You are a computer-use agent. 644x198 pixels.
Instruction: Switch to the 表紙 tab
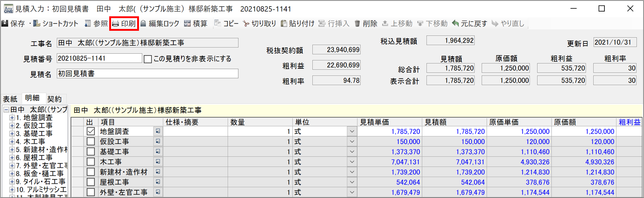point(10,99)
